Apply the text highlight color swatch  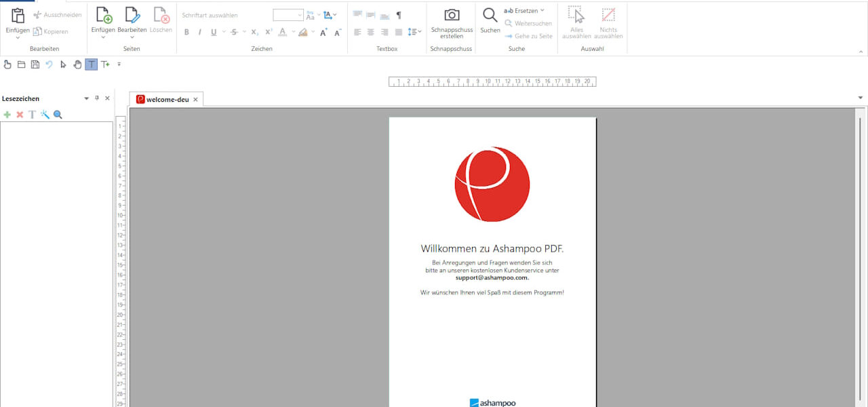(303, 32)
